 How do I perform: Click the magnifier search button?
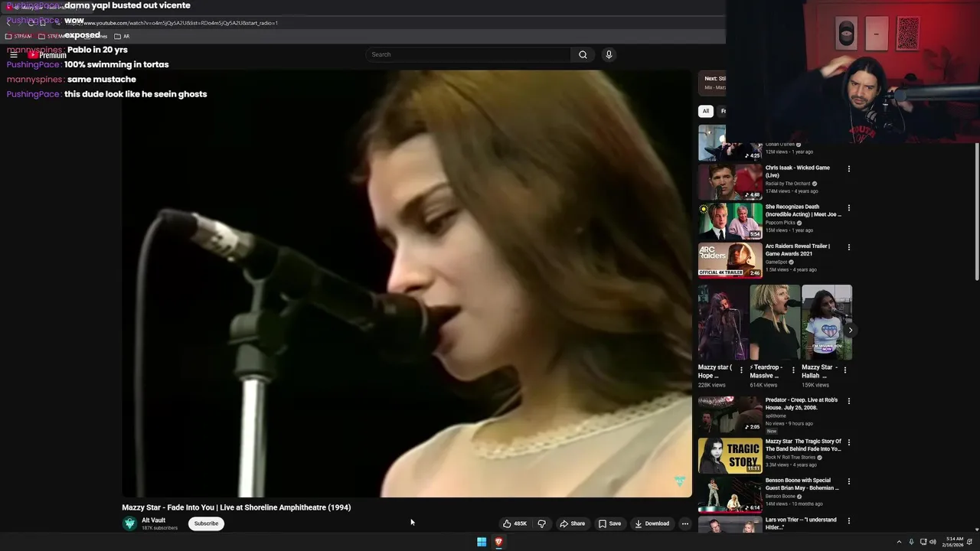coord(583,54)
